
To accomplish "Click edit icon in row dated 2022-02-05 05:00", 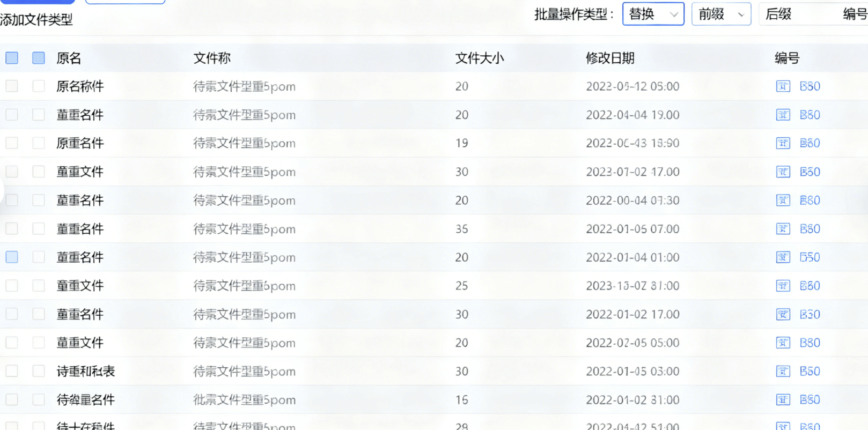I will click(x=783, y=343).
